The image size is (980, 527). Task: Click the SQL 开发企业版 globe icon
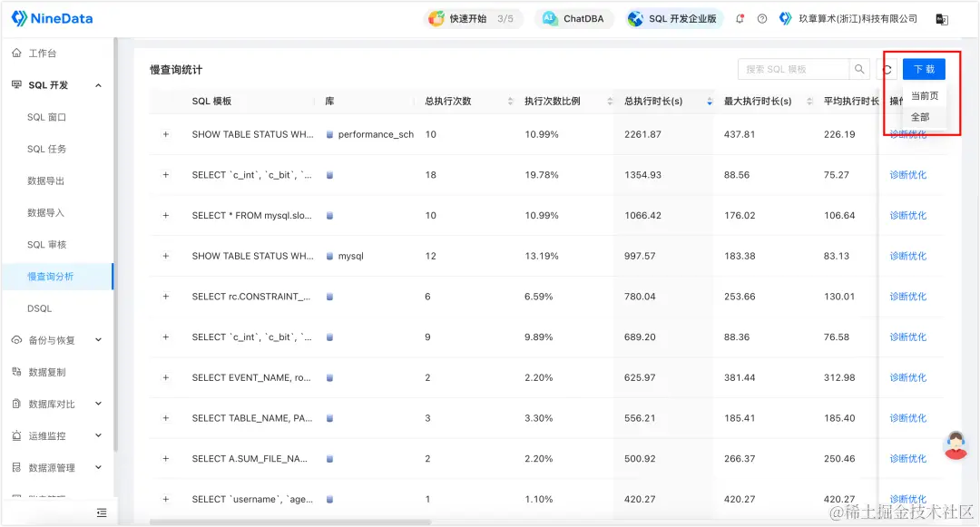coord(635,19)
